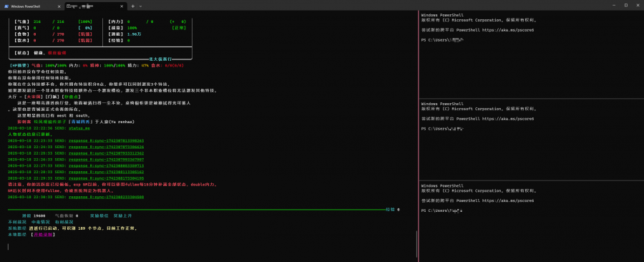Minimize the terminal window
This screenshot has height=262, width=644.
pyautogui.click(x=614, y=5)
